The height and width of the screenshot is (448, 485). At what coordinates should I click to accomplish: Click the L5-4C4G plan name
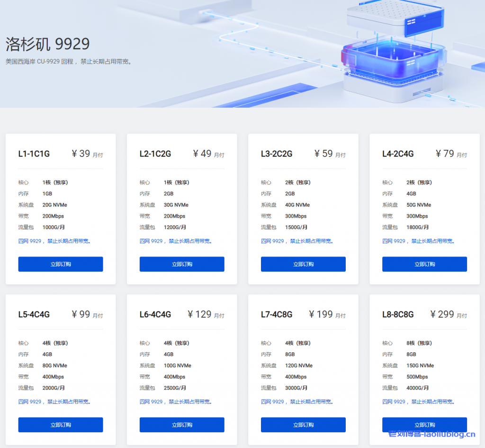click(34, 314)
